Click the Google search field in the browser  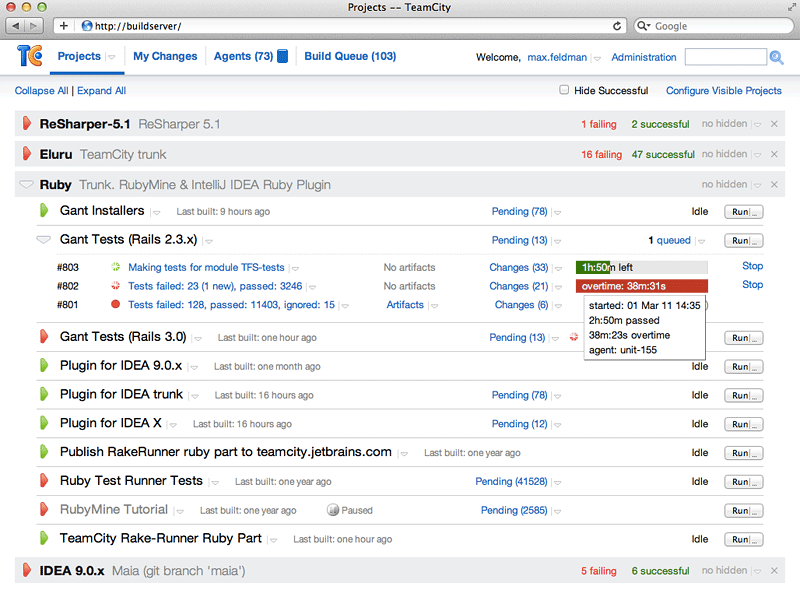click(714, 26)
